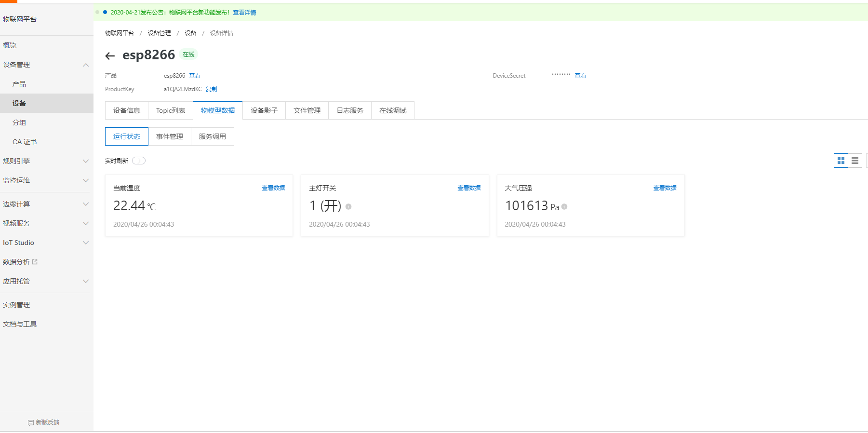868x433 pixels.
Task: Open the 文件管理 tab
Action: tap(307, 110)
